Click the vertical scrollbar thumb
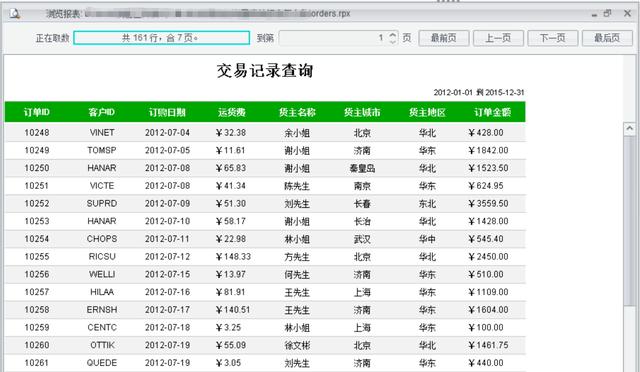 pos(629,221)
